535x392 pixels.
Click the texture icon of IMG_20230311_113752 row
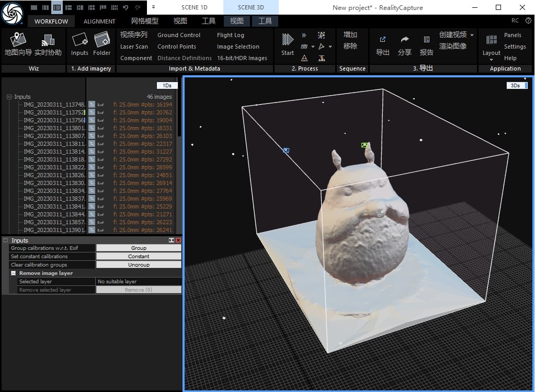point(92,112)
